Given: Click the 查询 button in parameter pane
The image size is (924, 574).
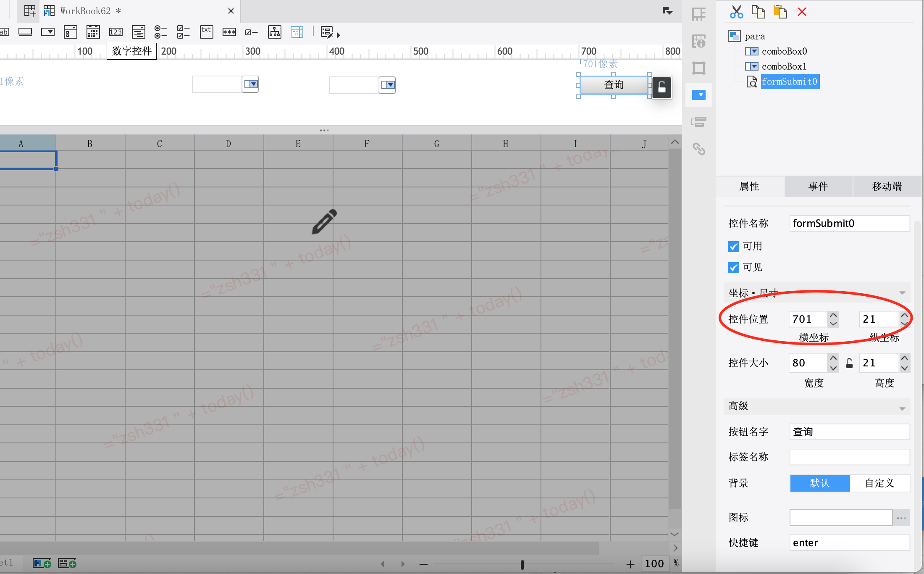Looking at the screenshot, I should coord(614,85).
